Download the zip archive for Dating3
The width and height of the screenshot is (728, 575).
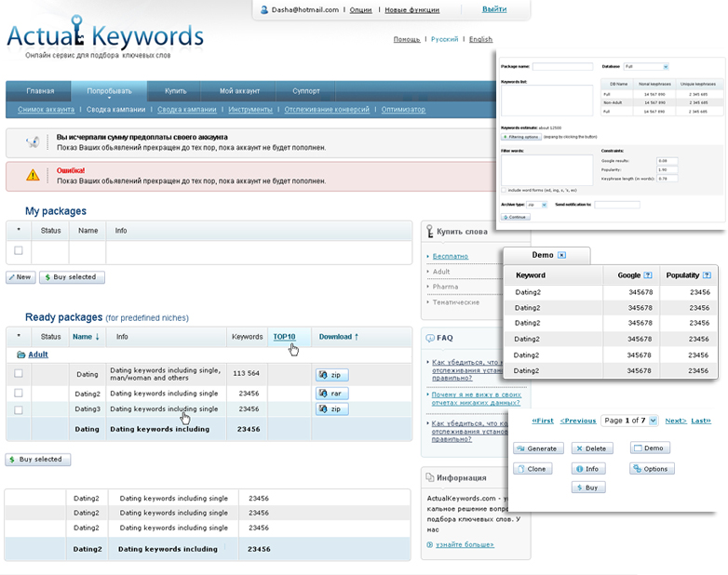click(331, 409)
